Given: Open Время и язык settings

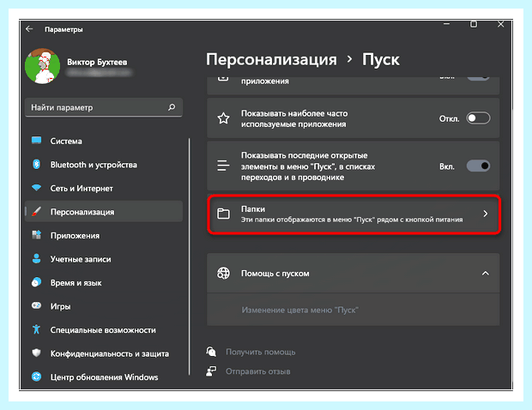Looking at the screenshot, I should point(104,283).
